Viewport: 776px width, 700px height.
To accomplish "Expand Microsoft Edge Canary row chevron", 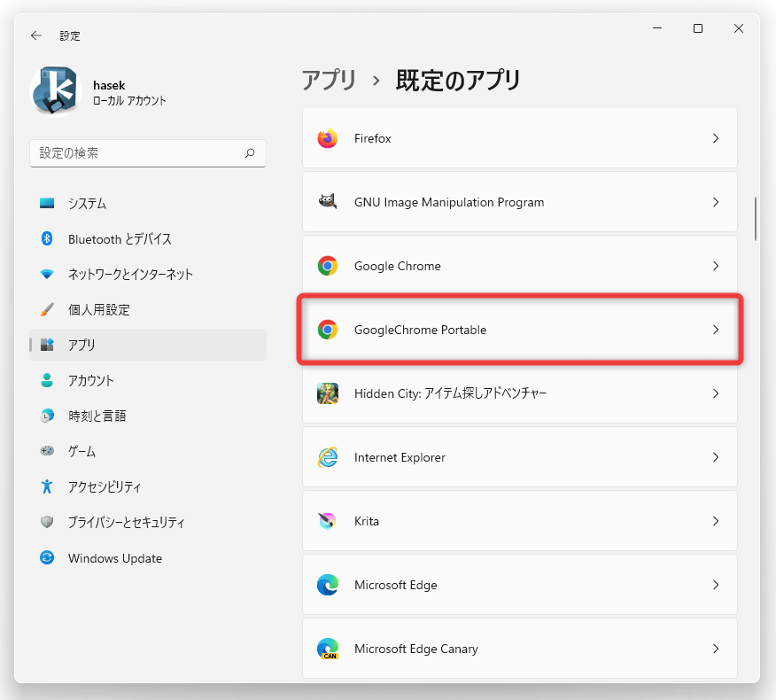I will (x=716, y=649).
